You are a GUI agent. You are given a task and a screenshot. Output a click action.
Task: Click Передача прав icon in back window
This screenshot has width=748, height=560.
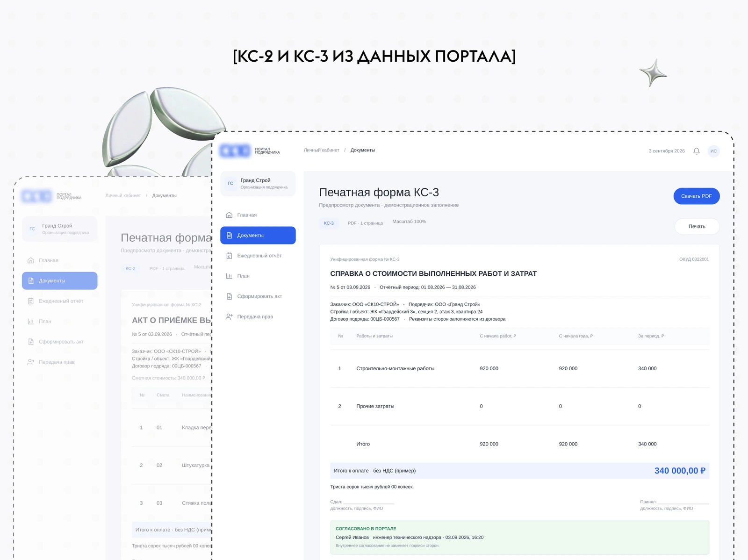pos(31,362)
